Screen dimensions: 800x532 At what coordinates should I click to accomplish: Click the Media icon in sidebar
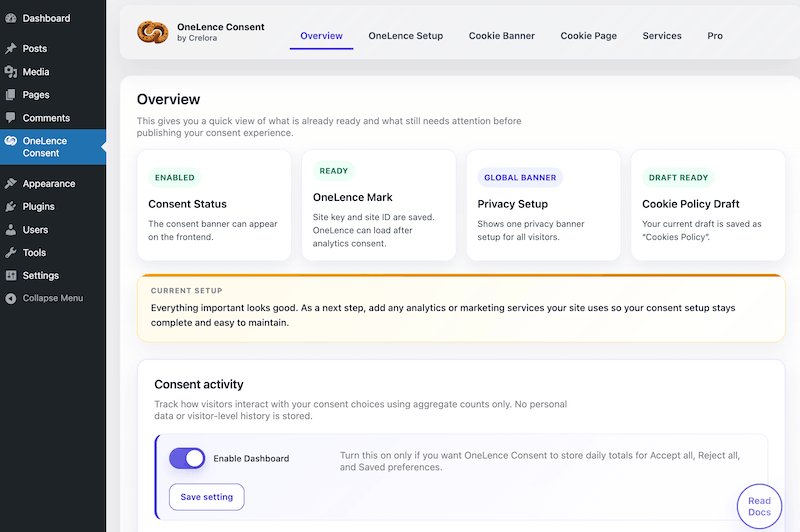point(11,72)
